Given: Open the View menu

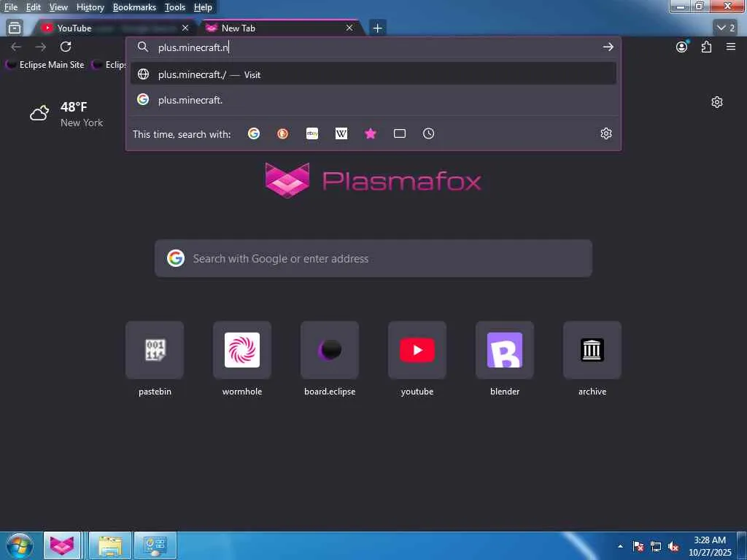Looking at the screenshot, I should [x=58, y=7].
